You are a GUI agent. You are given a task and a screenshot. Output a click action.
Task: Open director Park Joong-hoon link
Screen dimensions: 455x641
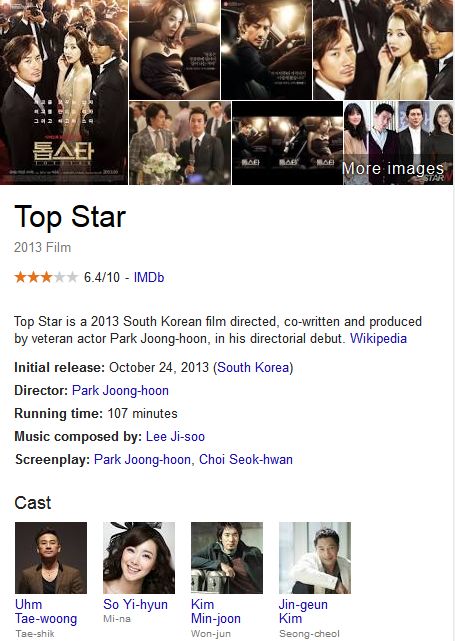120,390
